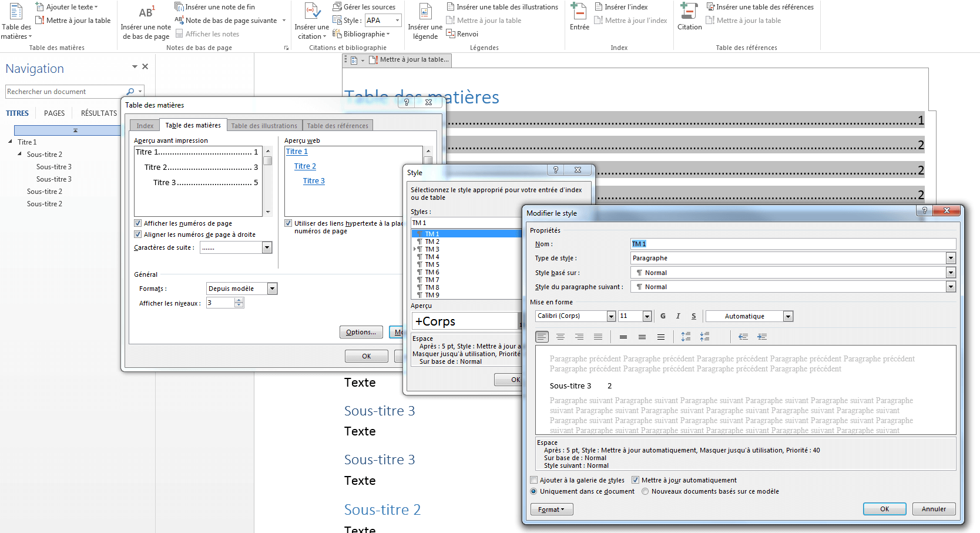Click the Rechercher un document field
Screen dimensions: 980x533
[65, 92]
